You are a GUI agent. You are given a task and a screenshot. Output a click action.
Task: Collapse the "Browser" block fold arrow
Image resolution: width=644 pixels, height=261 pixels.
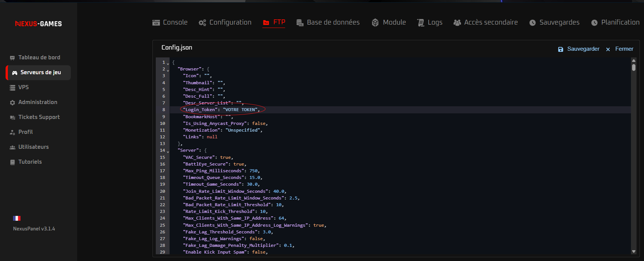click(168, 70)
